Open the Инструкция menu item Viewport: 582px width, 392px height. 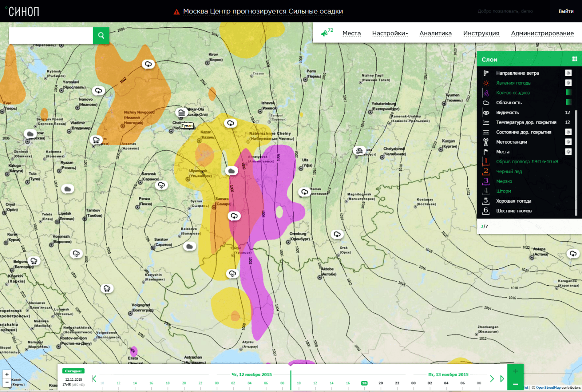[x=481, y=33]
